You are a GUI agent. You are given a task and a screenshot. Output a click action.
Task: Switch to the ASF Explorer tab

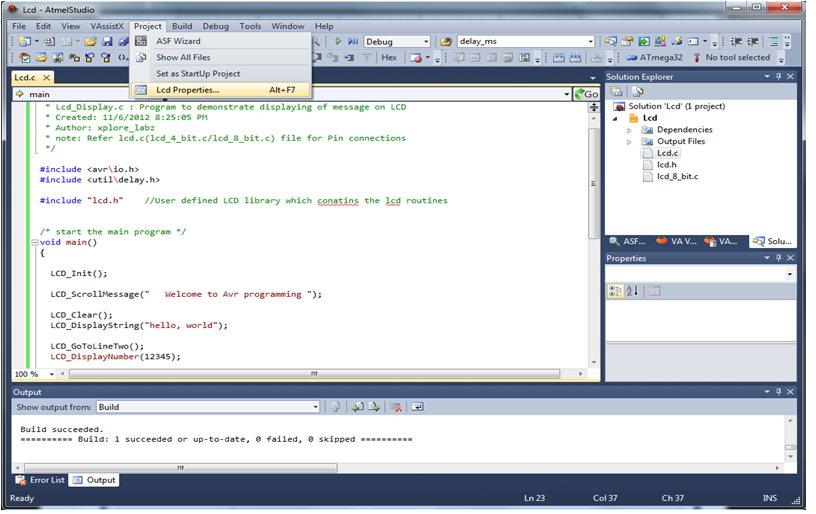[x=628, y=241]
